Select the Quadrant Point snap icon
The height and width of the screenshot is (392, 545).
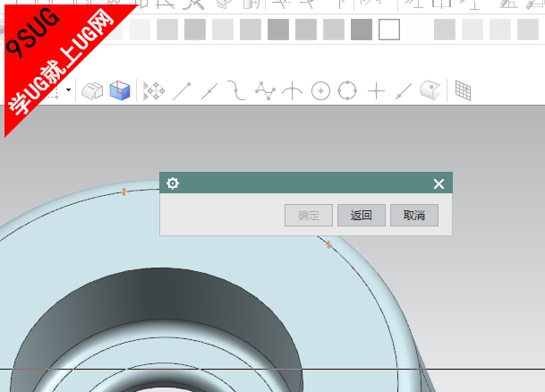click(x=347, y=90)
